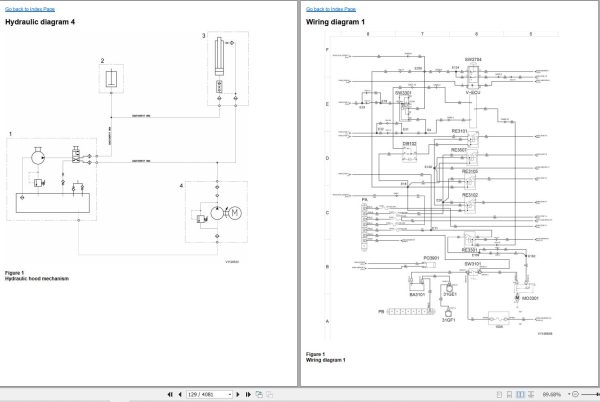This screenshot has width=600, height=402.
Task: Follow right page 'Go back to Index Page' link
Action: tap(331, 9)
